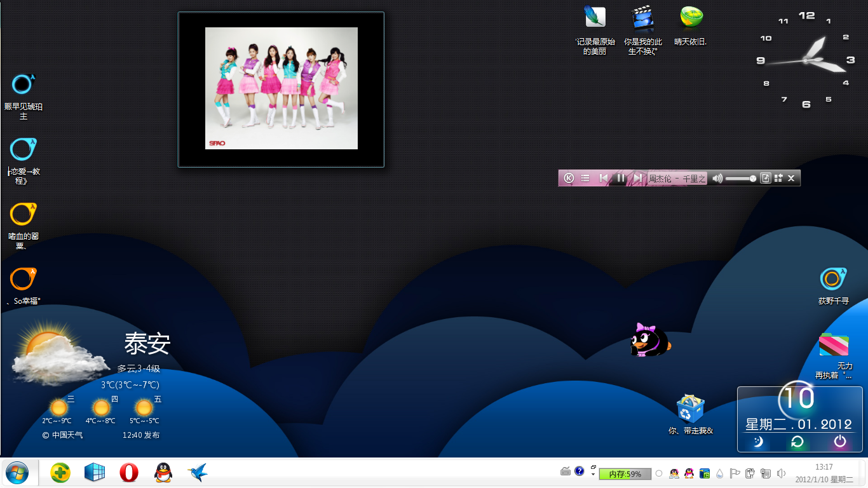Pause the playing song
Screen dimensions: 868x488
click(x=621, y=179)
